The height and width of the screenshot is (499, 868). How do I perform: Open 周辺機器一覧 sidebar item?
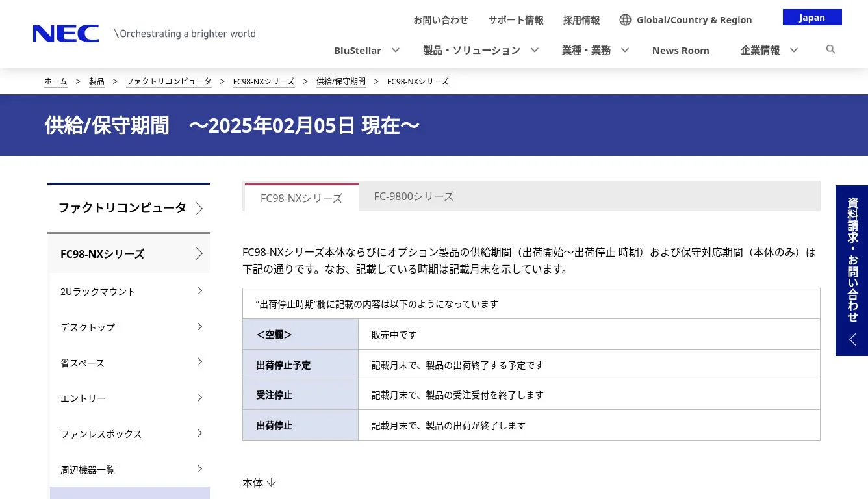[x=130, y=469]
